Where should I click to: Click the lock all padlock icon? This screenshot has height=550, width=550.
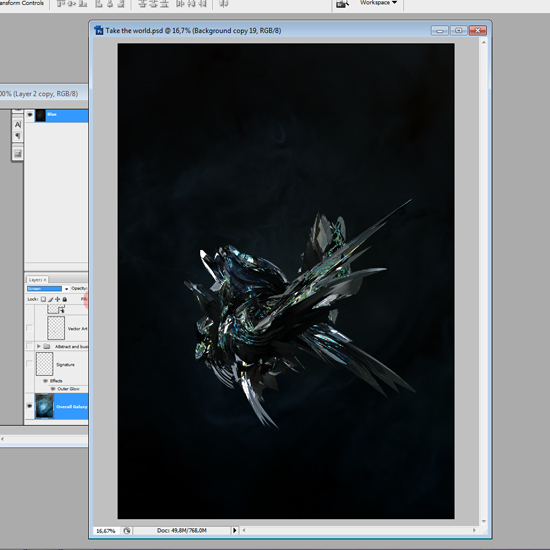tap(65, 299)
